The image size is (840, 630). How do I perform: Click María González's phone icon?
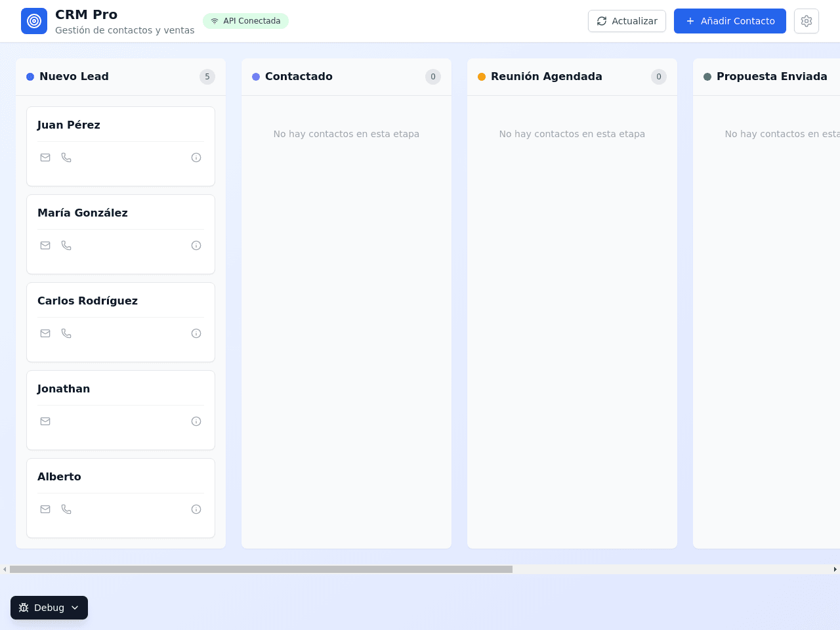(x=66, y=245)
